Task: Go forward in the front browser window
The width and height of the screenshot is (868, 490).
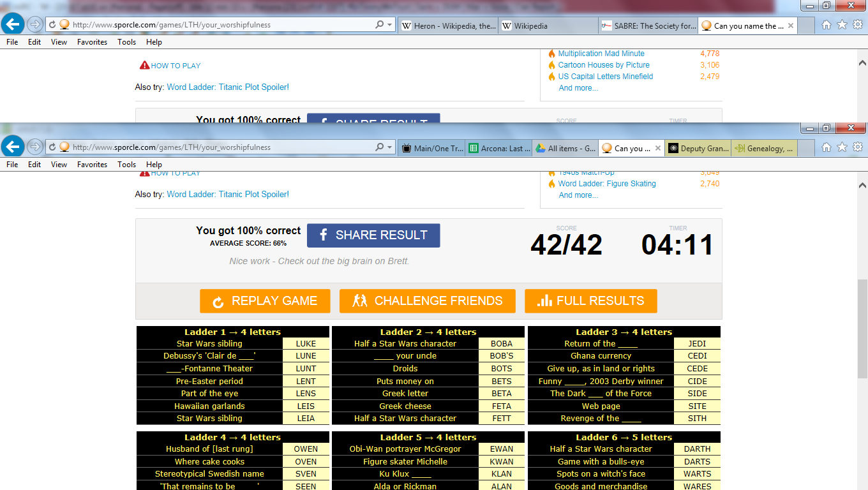Action: pyautogui.click(x=35, y=147)
